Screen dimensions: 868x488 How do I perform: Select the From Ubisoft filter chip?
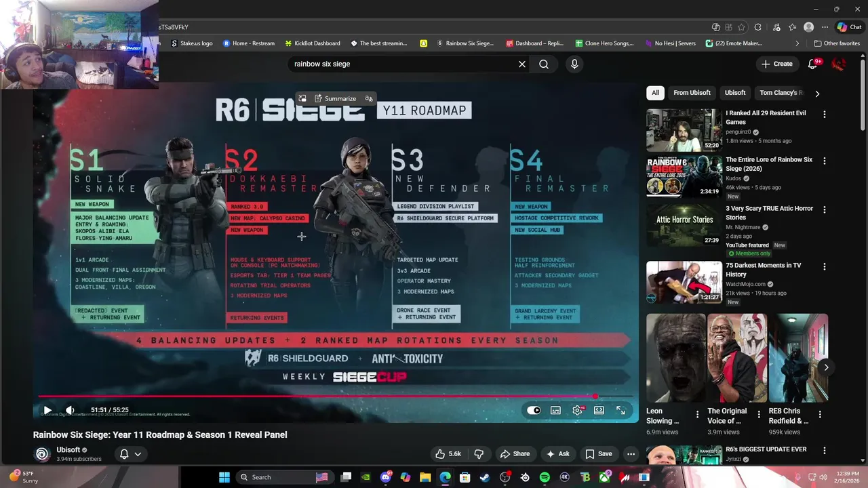(692, 93)
